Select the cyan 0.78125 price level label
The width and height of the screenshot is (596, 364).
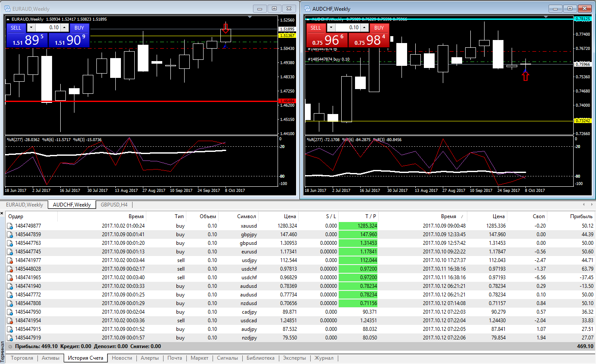(x=582, y=19)
